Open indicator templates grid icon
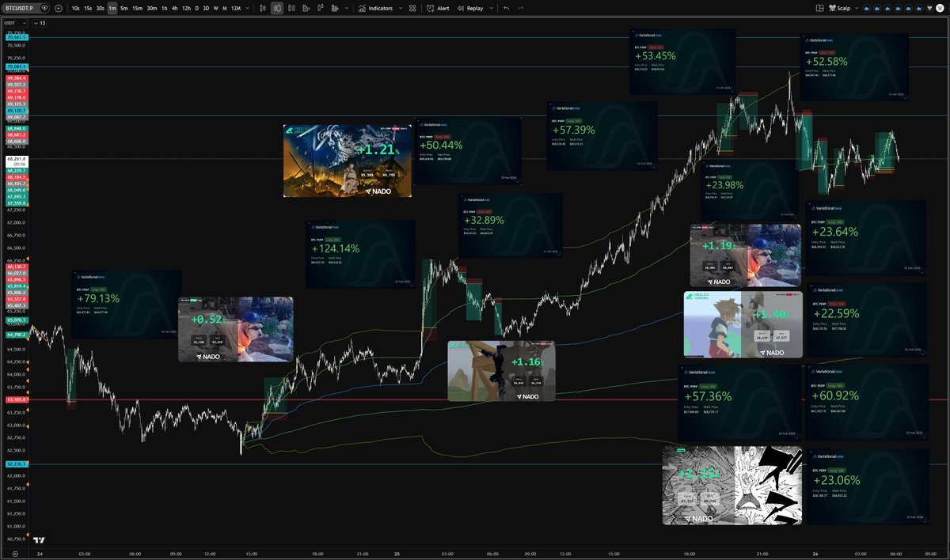Image resolution: width=950 pixels, height=560 pixels. [x=412, y=8]
